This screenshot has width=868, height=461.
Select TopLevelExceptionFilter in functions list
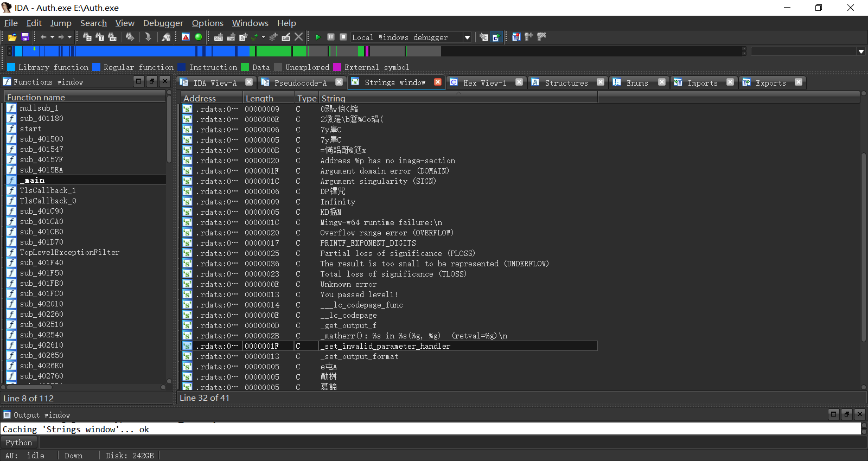(x=86, y=252)
